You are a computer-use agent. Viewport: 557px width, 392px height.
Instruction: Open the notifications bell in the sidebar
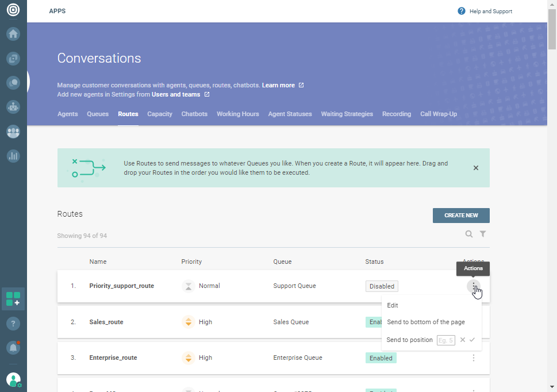[x=13, y=347]
